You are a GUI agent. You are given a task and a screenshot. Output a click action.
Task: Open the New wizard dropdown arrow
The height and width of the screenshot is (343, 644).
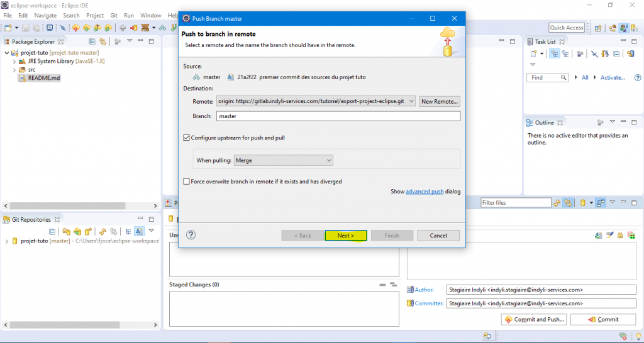pos(16,28)
